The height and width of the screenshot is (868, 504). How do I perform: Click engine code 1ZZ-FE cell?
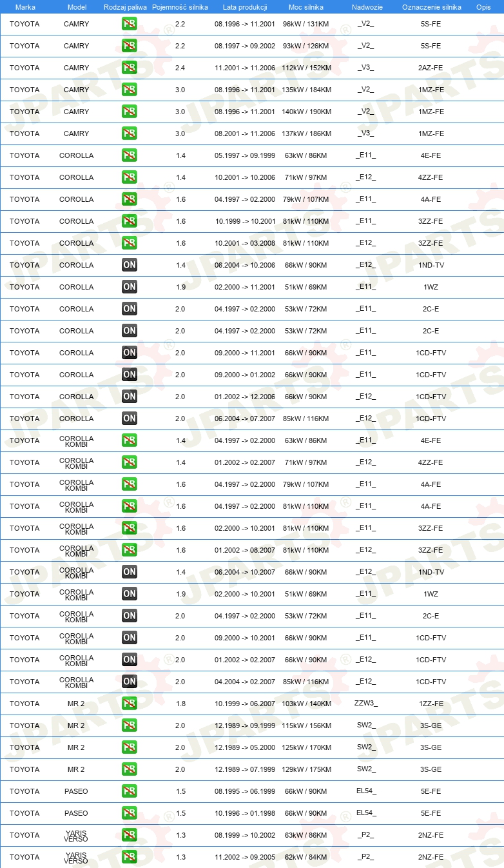point(431,704)
